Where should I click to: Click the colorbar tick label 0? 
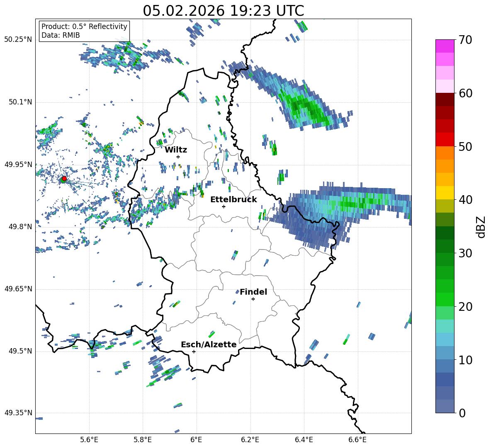click(x=462, y=413)
